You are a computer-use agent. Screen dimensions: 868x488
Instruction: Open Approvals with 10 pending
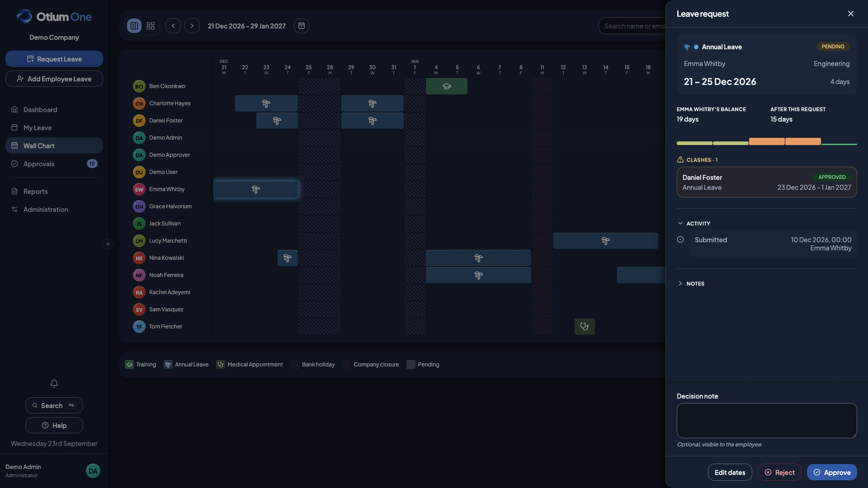(54, 164)
